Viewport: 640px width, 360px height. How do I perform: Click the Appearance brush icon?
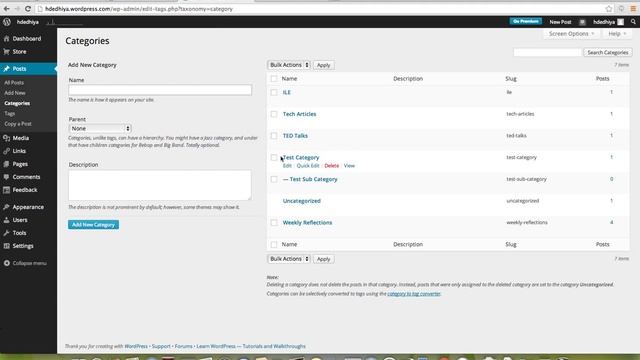point(7,207)
